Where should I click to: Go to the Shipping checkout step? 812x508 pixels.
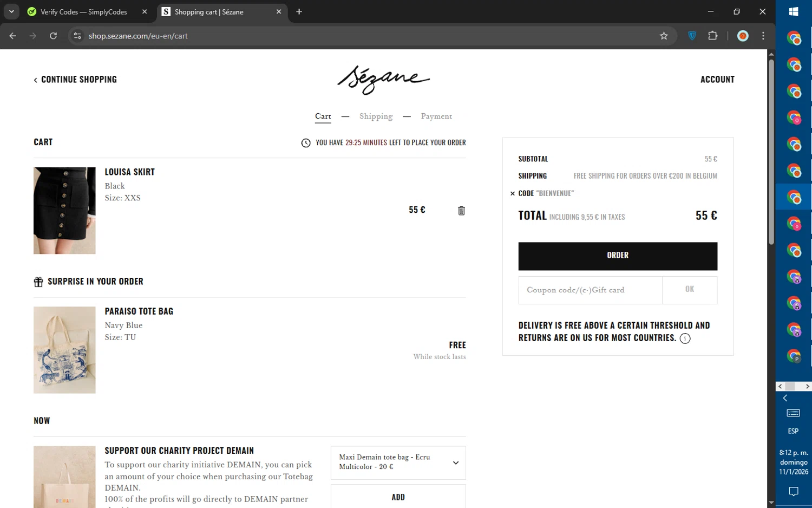[x=376, y=116]
